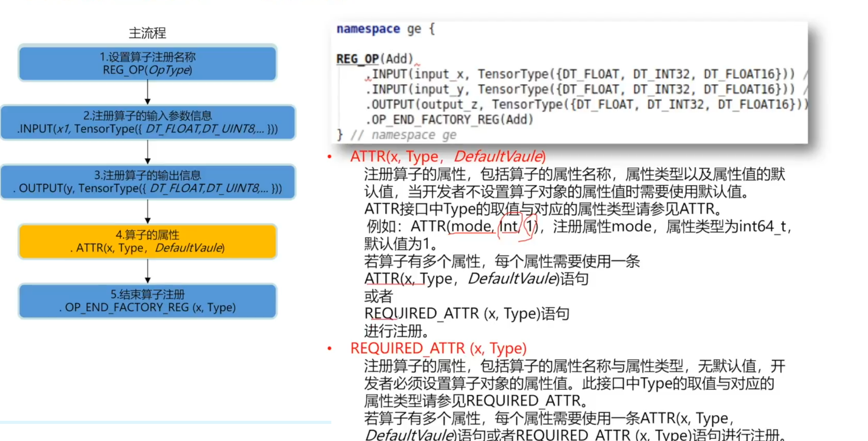Click the '5.结束算子注册' step box
Image resolution: width=868 pixels, height=441 pixels.
147,301
